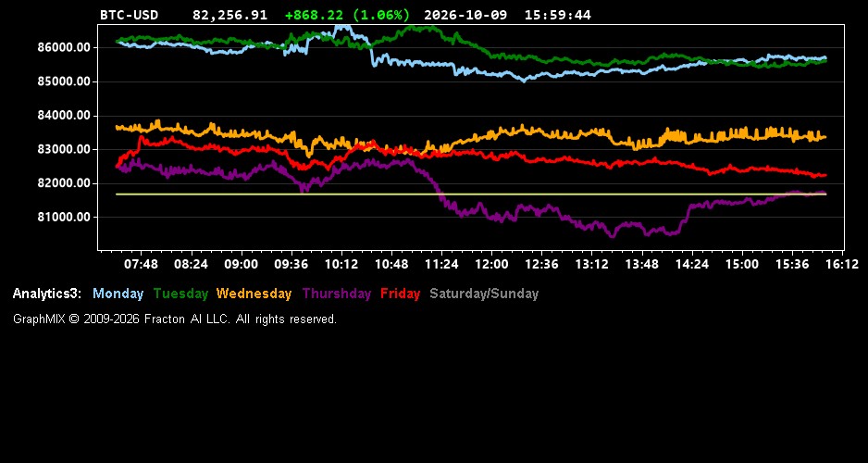Viewport: 868px width, 463px height.
Task: Click the 09:00 time axis label
Action: click(x=241, y=264)
